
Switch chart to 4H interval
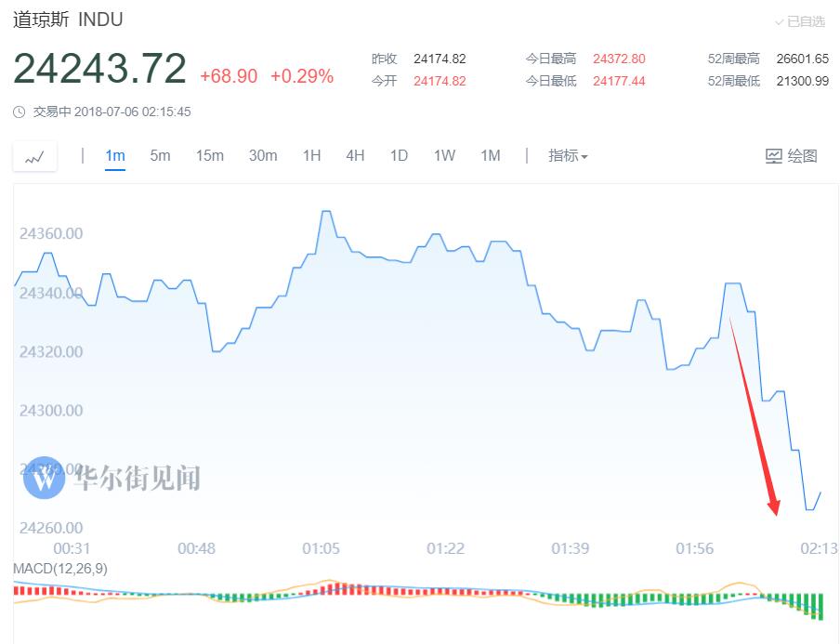click(x=355, y=156)
